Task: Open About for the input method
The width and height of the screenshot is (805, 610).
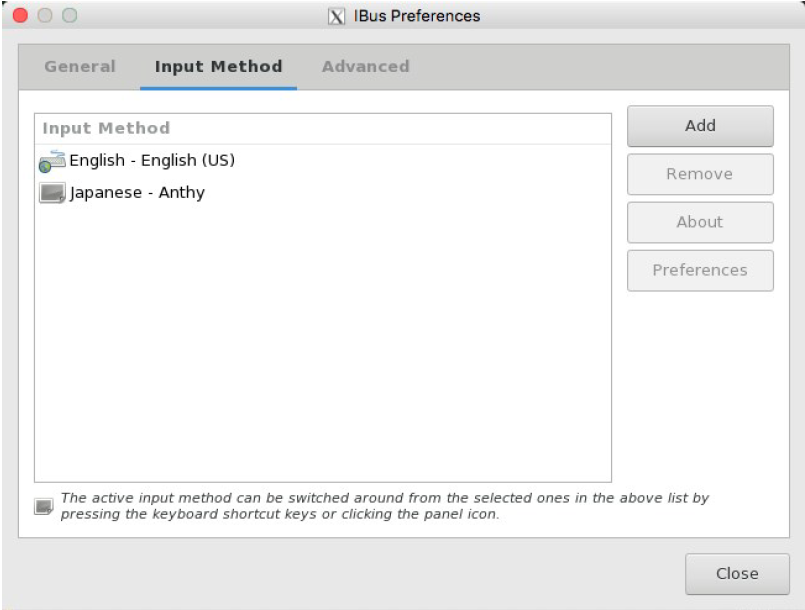Action: click(700, 222)
